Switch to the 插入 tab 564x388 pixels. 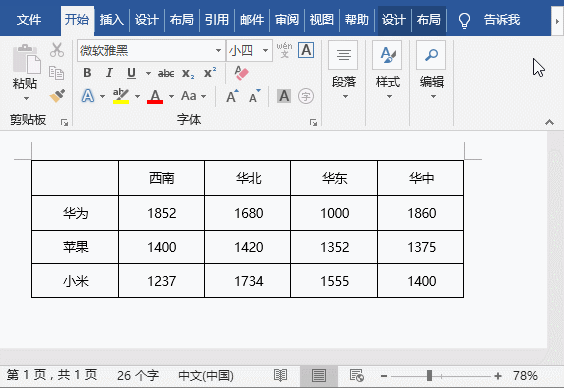(x=112, y=19)
